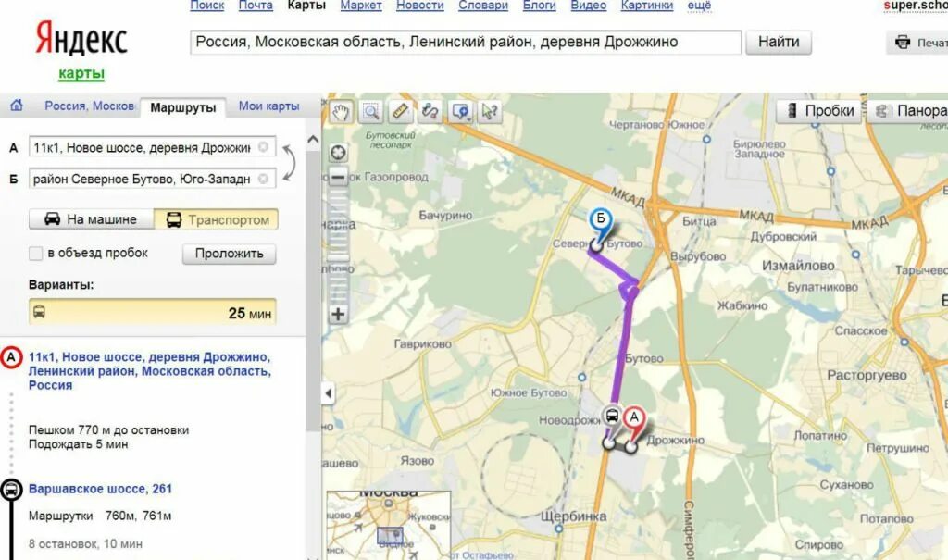This screenshot has width=948, height=560.
Task: Collapse the left sidebar panel arrow
Action: 329,393
